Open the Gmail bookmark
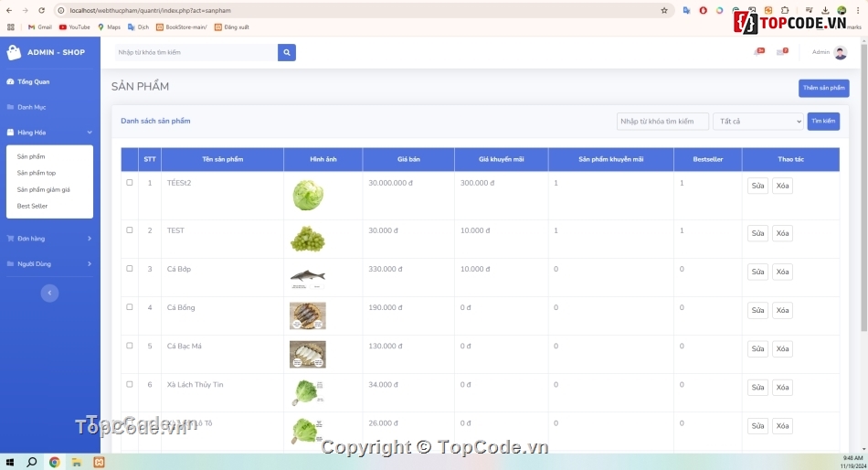868x470 pixels. tap(40, 27)
